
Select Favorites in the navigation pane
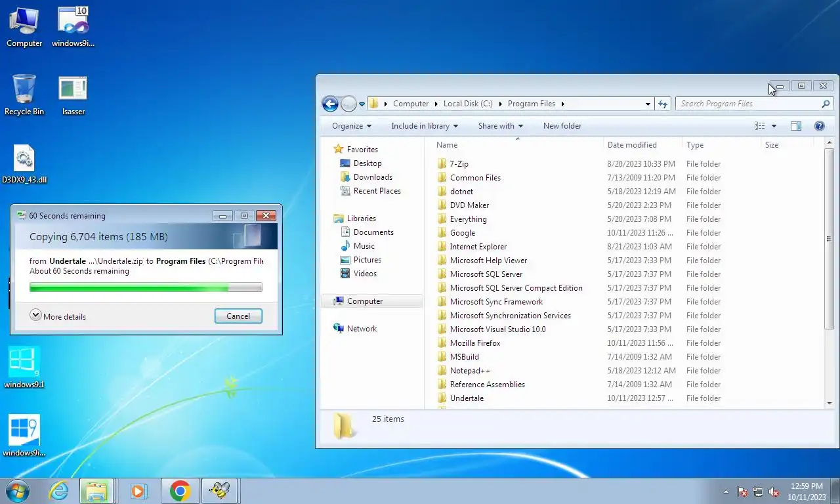(362, 149)
